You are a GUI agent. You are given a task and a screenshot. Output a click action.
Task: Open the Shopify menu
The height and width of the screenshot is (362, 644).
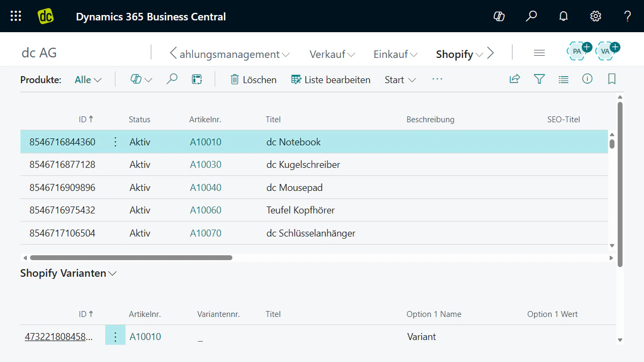tap(459, 54)
